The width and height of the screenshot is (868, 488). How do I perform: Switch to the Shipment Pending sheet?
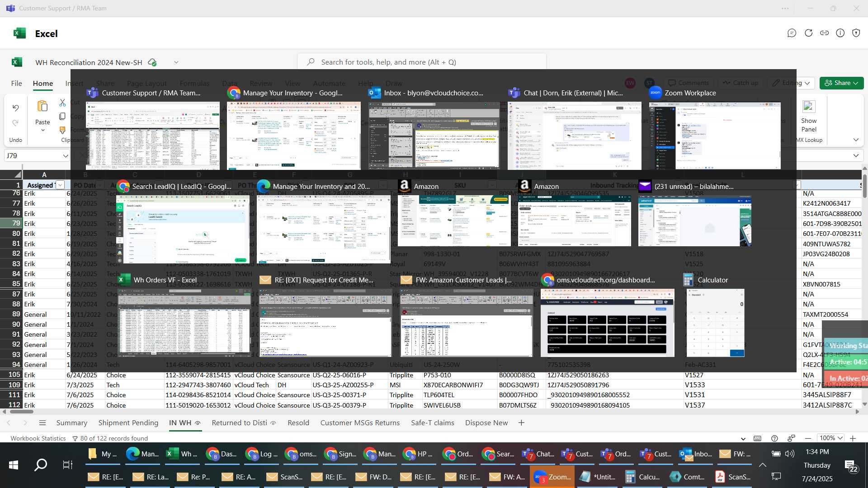128,423
